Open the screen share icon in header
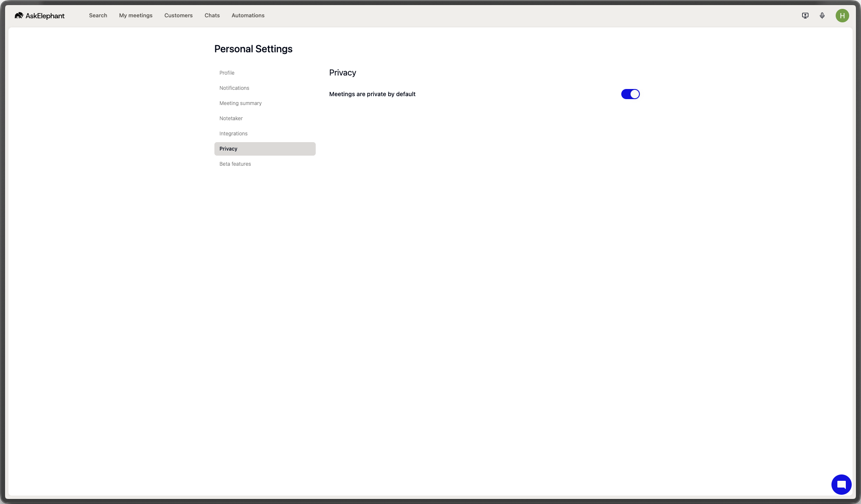The width and height of the screenshot is (861, 504). click(x=805, y=16)
